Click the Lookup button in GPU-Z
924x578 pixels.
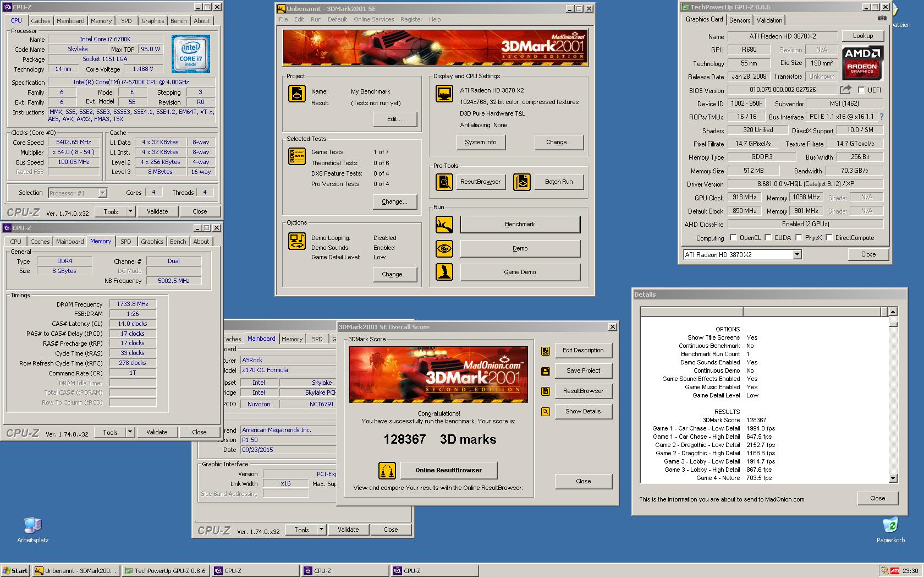pyautogui.click(x=862, y=36)
